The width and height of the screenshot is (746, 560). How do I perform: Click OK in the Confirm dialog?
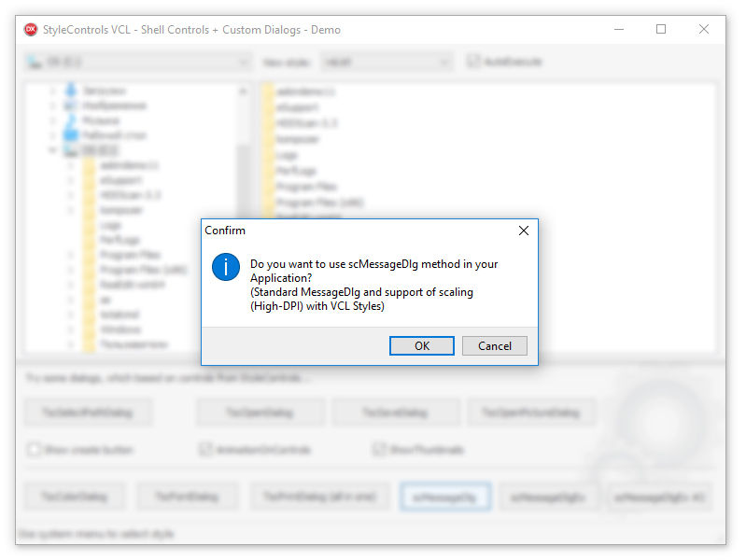(x=421, y=346)
